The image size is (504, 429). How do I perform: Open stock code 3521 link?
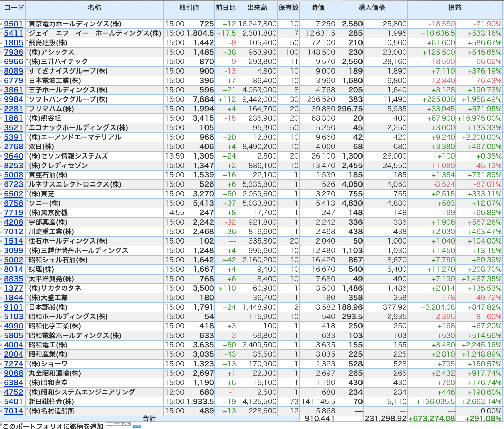[13, 128]
